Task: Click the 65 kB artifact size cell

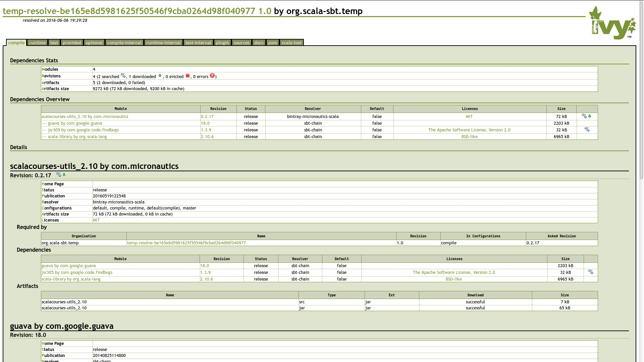Action: click(565, 308)
